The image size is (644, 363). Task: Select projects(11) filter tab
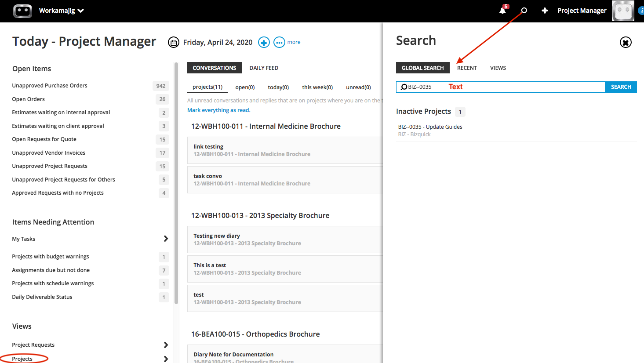click(x=207, y=87)
